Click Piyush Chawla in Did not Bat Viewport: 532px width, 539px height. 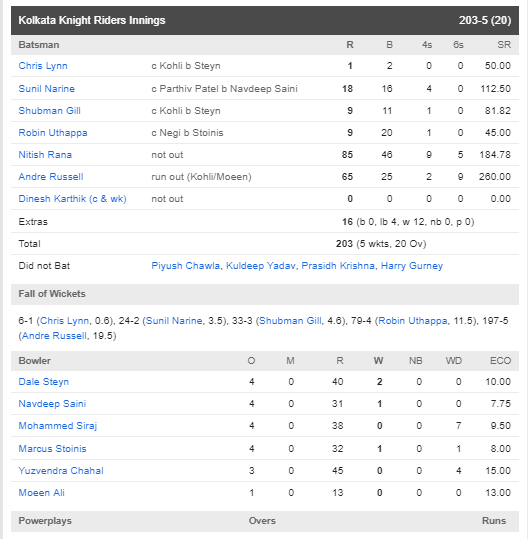click(x=186, y=266)
